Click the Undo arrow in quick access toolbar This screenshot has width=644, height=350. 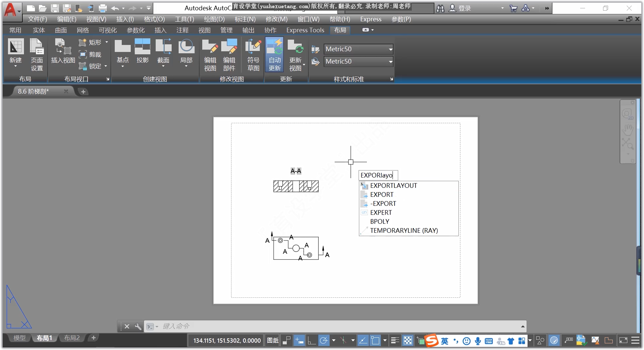115,8
